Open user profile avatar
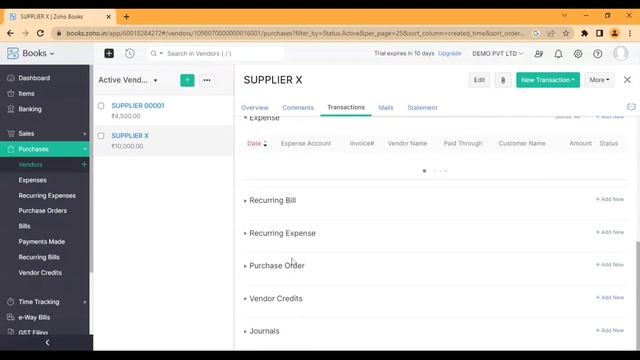 point(621,53)
